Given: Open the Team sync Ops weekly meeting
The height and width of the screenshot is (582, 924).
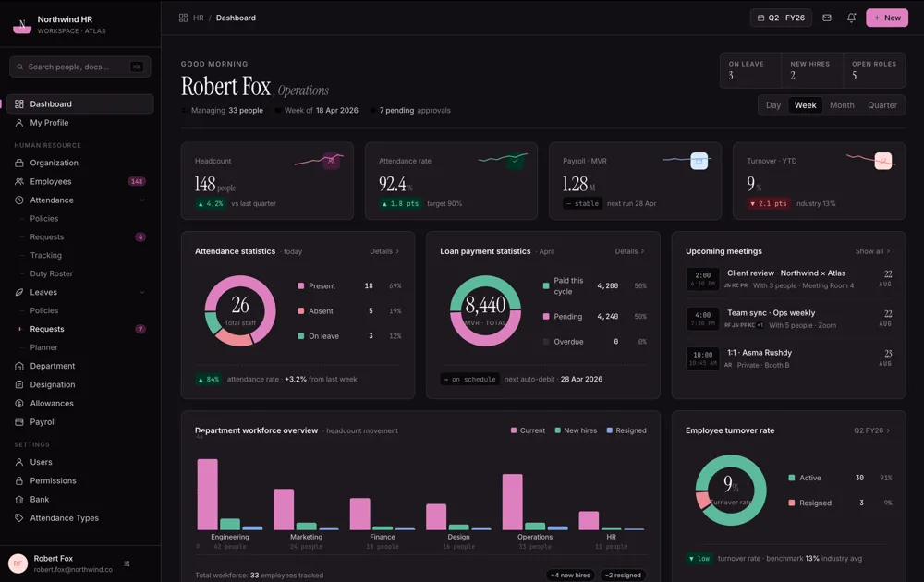Looking at the screenshot, I should [788, 319].
